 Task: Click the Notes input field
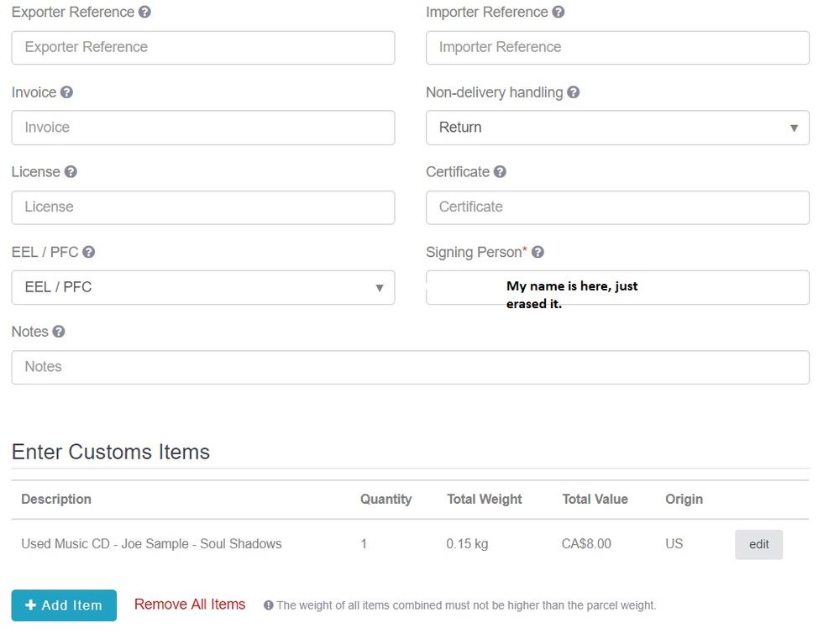pyautogui.click(x=410, y=367)
